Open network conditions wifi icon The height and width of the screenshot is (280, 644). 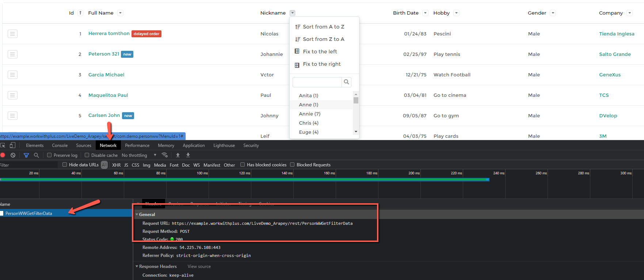tap(165, 155)
